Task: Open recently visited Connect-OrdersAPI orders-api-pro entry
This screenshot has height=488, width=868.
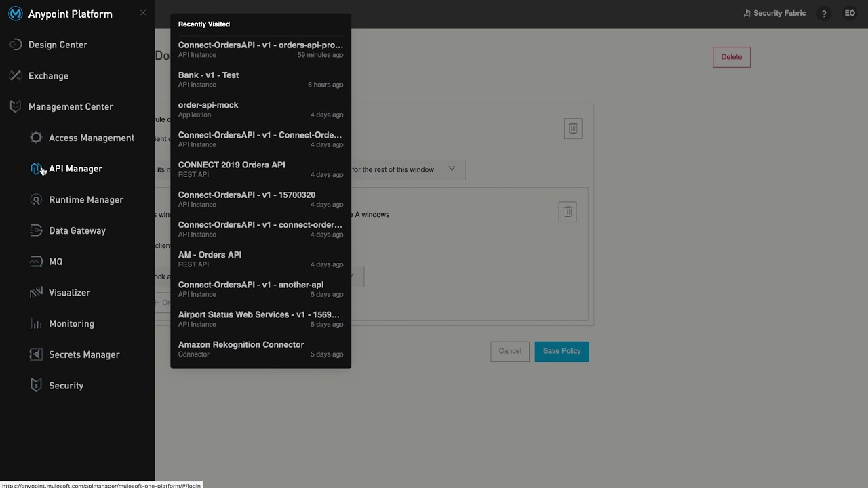Action: (260, 49)
